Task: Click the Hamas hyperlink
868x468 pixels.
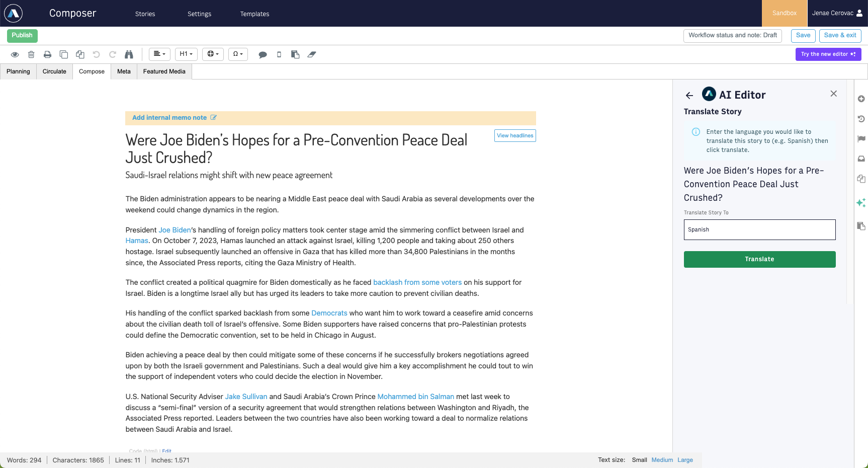Action: point(137,241)
